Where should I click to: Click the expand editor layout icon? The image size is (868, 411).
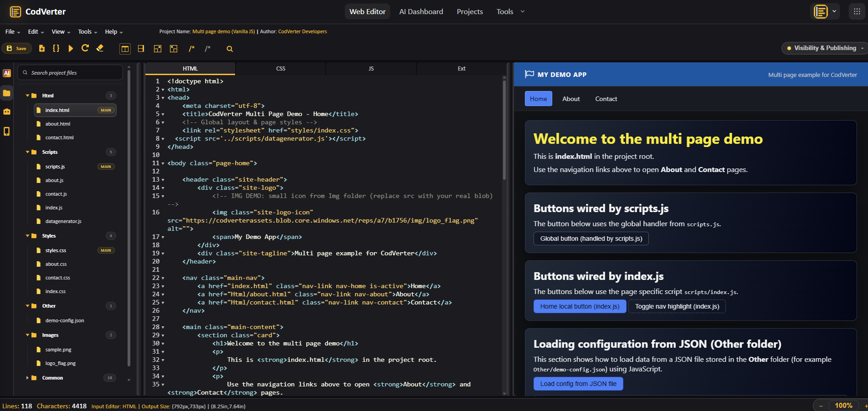158,49
